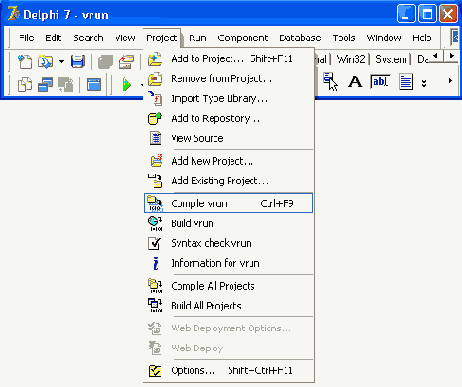This screenshot has width=462, height=387.
Task: Click the Toggle Form/Unit icon
Action: (x=66, y=84)
